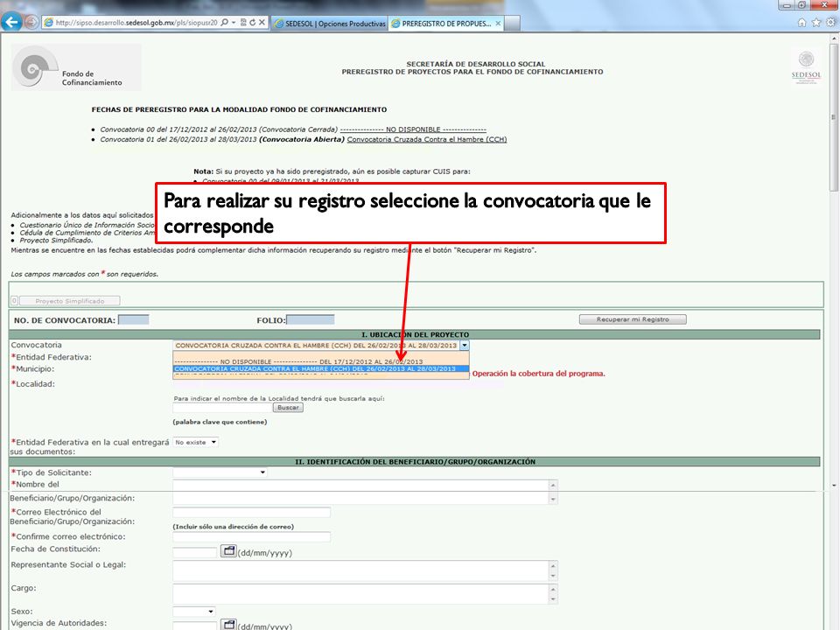Image resolution: width=840 pixels, height=630 pixels.
Task: Click the page vertical scrollbar thumb
Action: pyautogui.click(x=834, y=116)
